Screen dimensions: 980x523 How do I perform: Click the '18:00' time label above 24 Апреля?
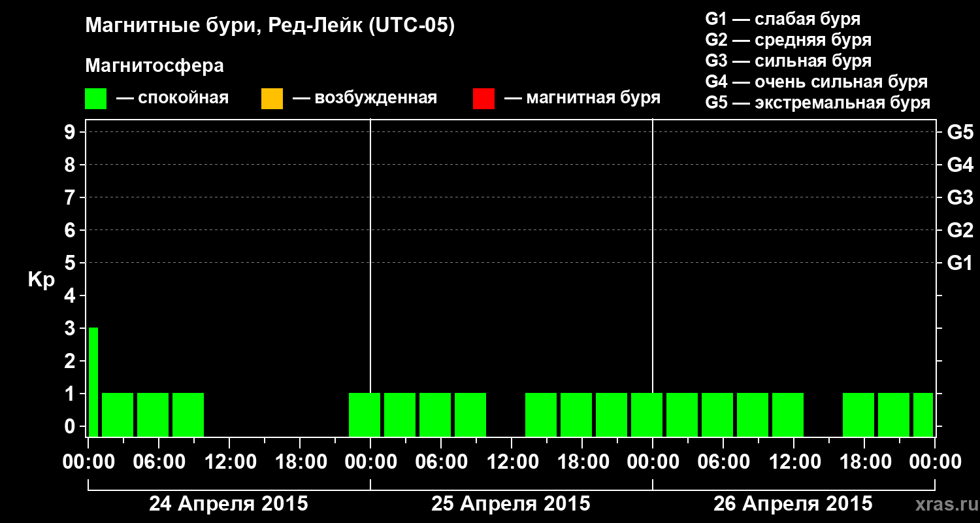pos(300,462)
